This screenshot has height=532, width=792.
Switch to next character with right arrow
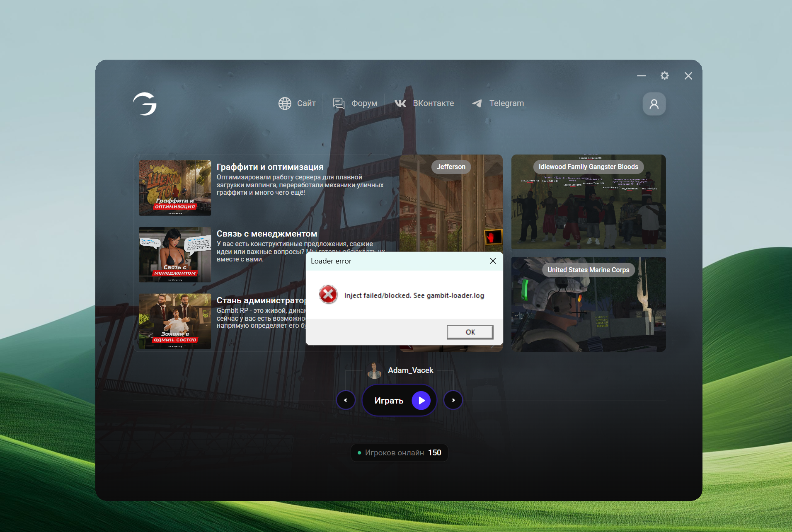pyautogui.click(x=453, y=400)
